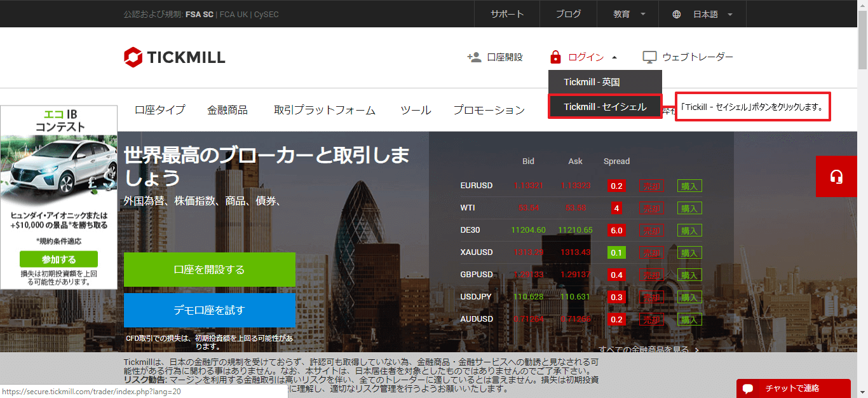Click the red login padlock icon
This screenshot has height=398, width=868.
click(x=555, y=57)
